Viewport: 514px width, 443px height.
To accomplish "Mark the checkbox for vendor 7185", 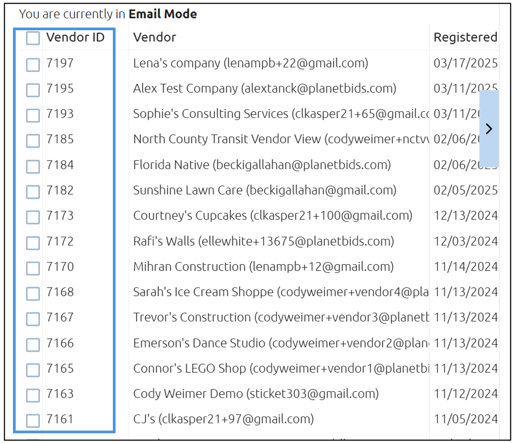I will (x=33, y=141).
